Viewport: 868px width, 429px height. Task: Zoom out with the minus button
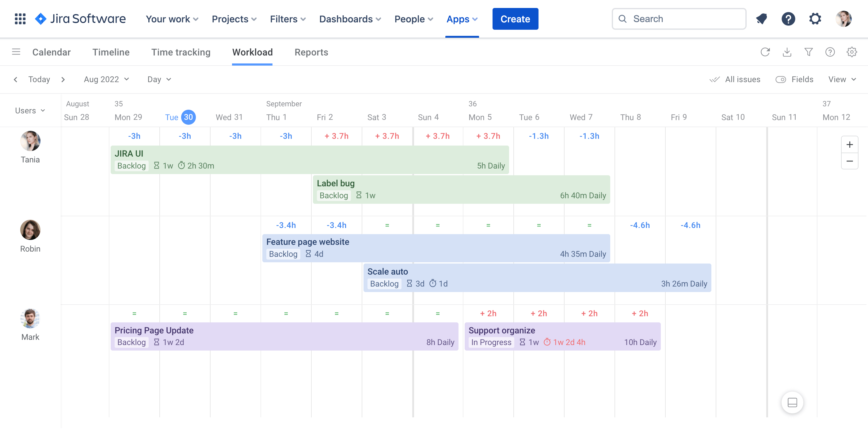click(850, 161)
